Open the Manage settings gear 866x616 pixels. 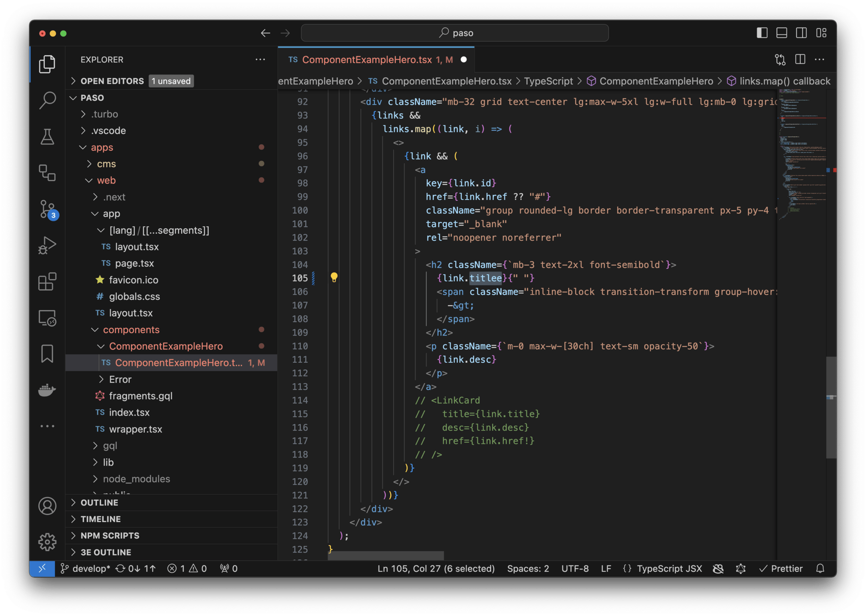tap(47, 542)
